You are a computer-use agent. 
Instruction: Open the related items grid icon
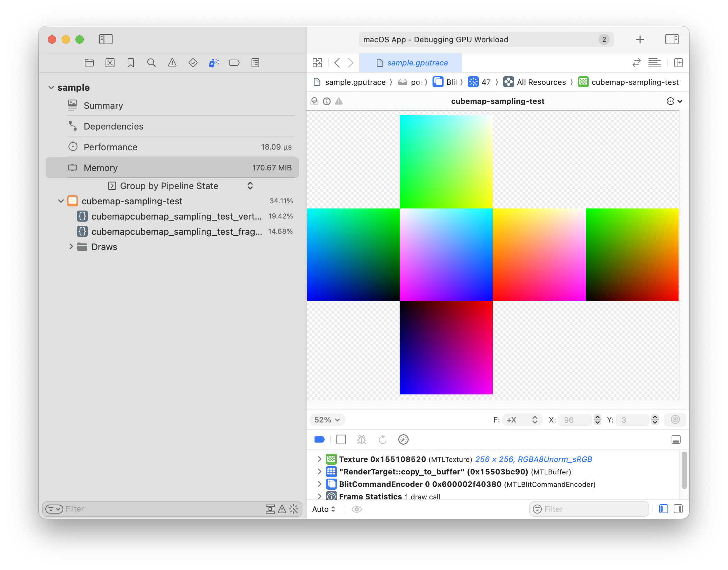coord(317,63)
